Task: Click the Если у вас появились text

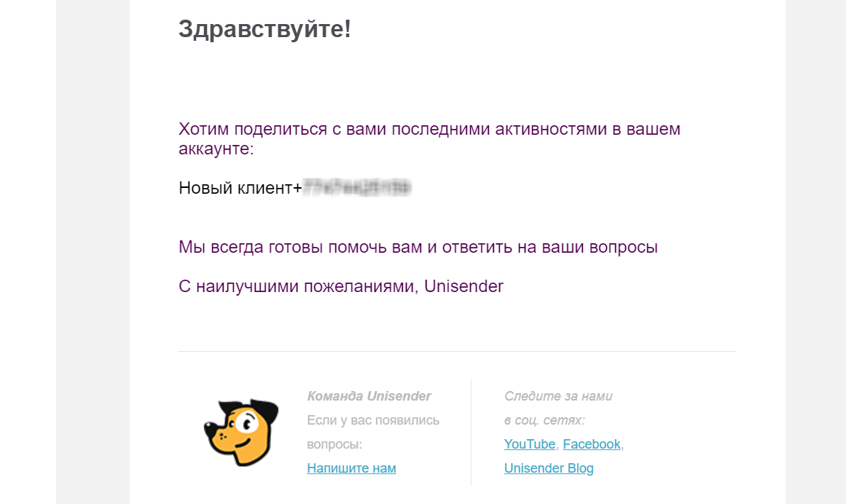Action: [x=373, y=420]
